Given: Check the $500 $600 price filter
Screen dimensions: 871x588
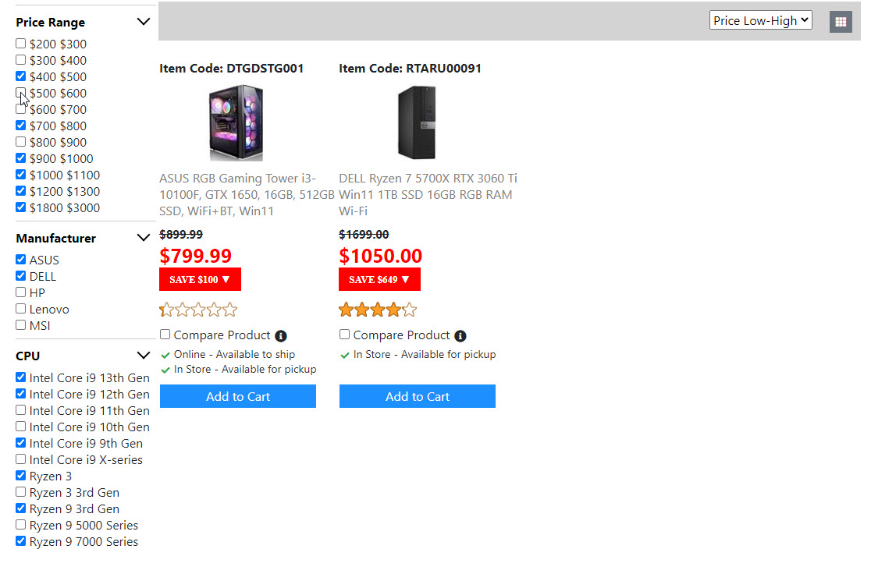Looking at the screenshot, I should 21,93.
